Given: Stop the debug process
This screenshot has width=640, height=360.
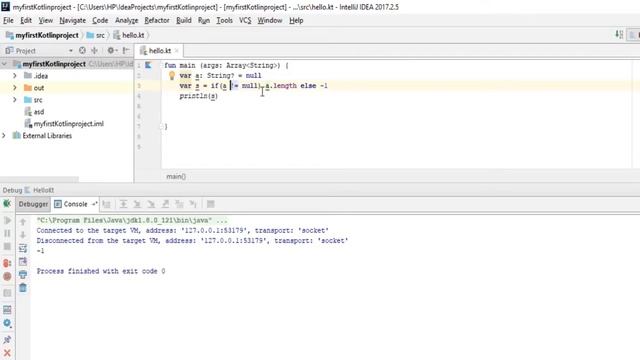Looking at the screenshot, I should pos(7,247).
